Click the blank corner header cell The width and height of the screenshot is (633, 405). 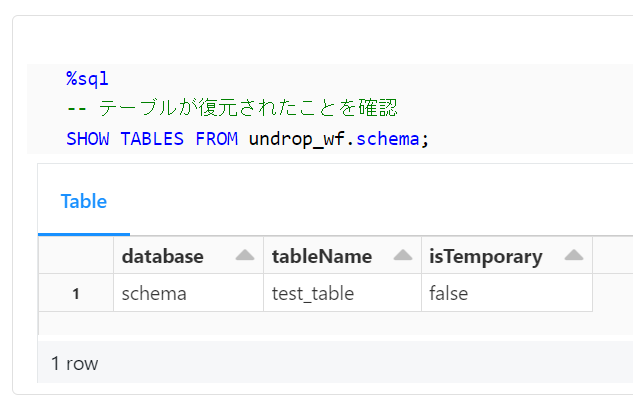coord(76,257)
